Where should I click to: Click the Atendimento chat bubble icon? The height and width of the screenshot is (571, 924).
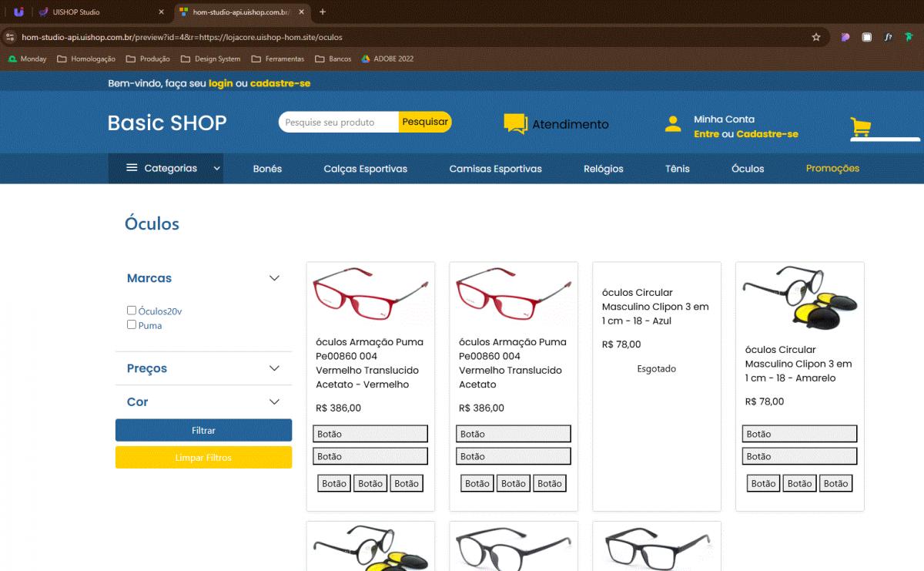click(x=515, y=124)
